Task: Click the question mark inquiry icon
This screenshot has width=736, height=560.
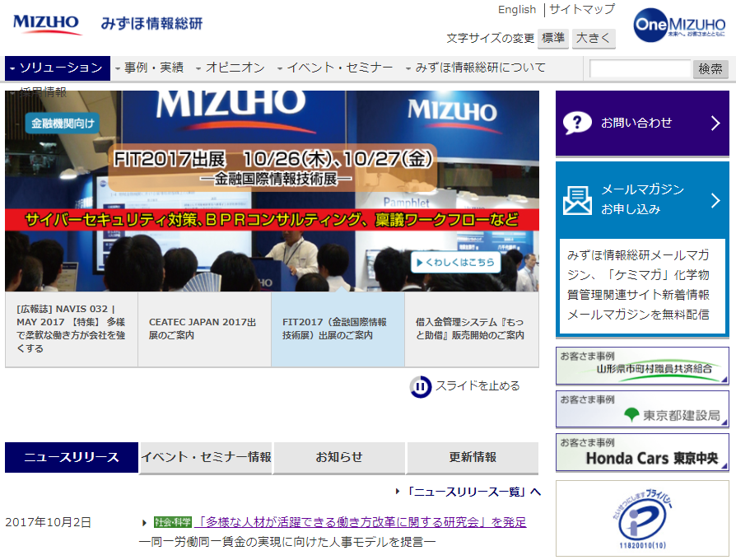Action: [577, 123]
